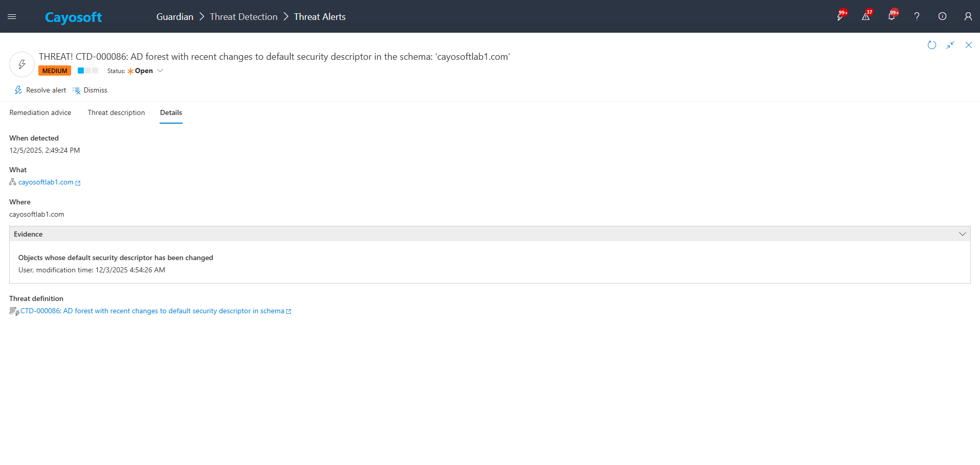This screenshot has height=465, width=980.
Task: Open the user account menu
Action: [x=968, y=16]
